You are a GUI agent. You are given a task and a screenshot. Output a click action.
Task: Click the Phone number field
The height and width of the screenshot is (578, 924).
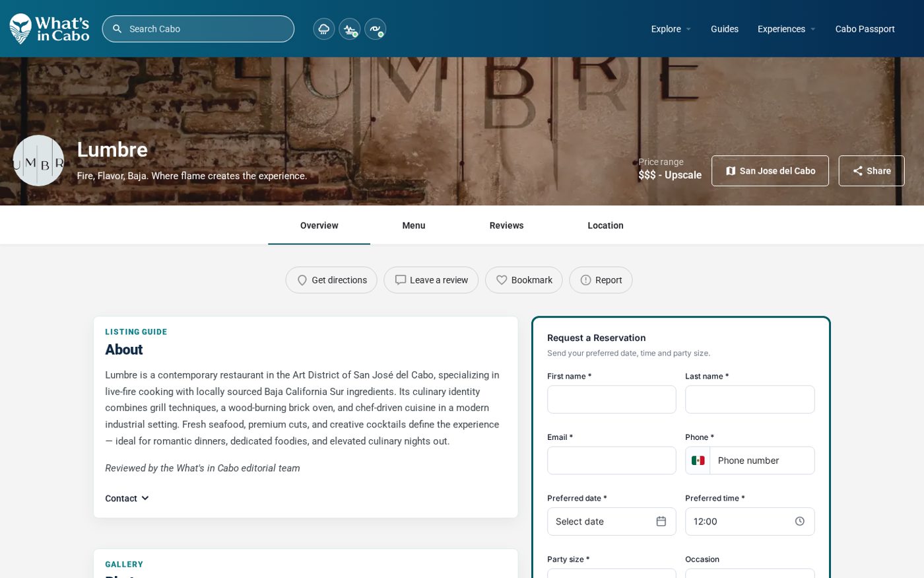[x=762, y=460]
